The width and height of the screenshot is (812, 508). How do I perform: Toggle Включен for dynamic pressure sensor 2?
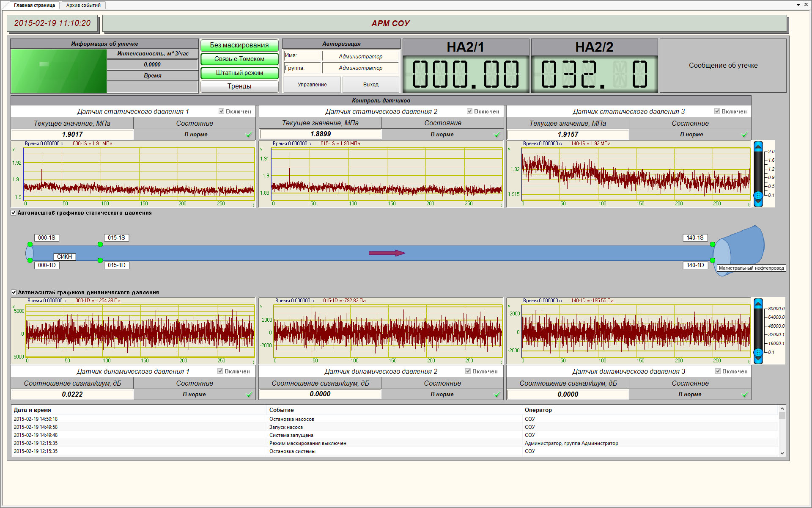coord(468,371)
